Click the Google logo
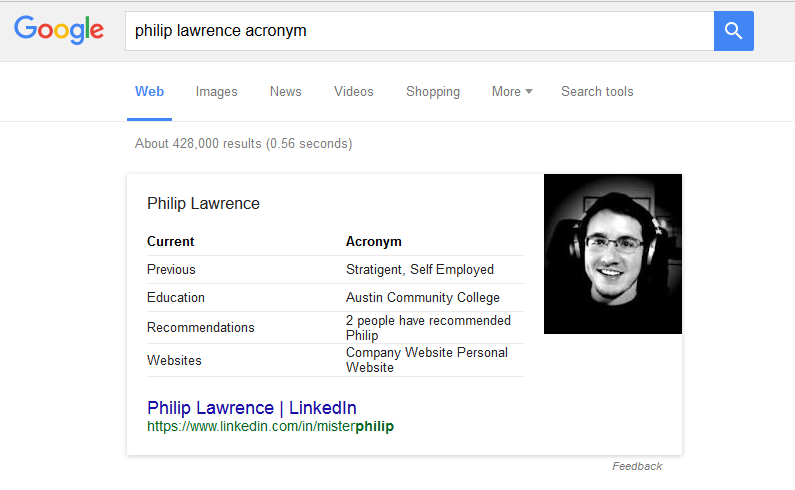 (59, 30)
